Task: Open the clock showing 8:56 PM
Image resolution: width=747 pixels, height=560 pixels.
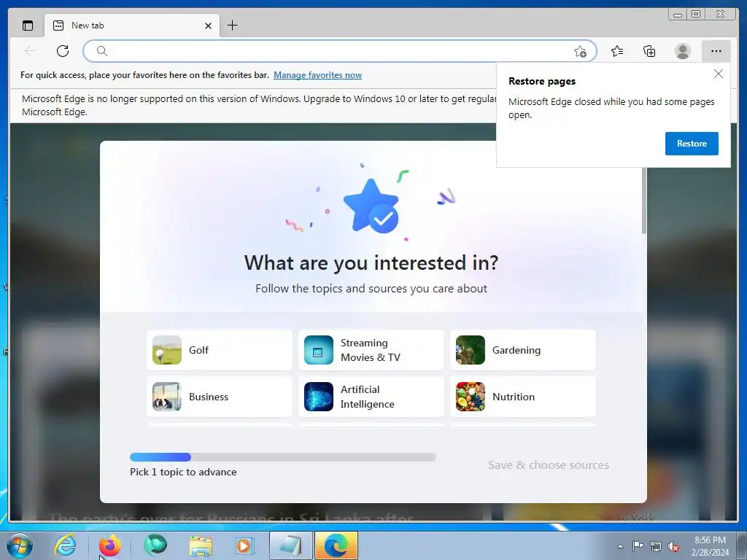Action: click(x=710, y=546)
